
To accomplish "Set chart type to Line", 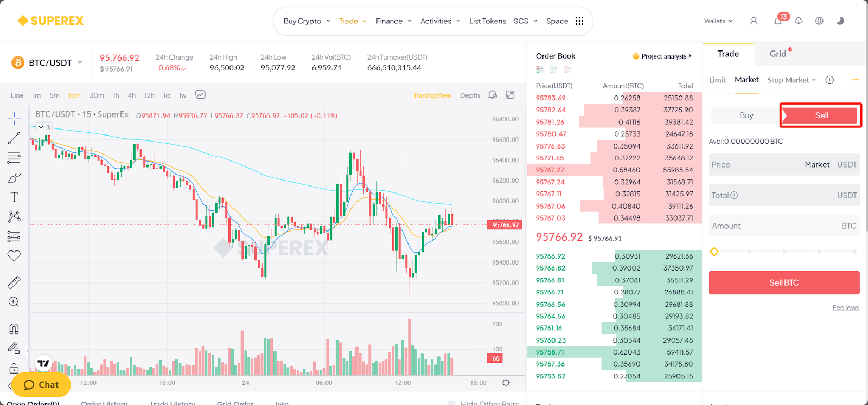I will tap(17, 95).
